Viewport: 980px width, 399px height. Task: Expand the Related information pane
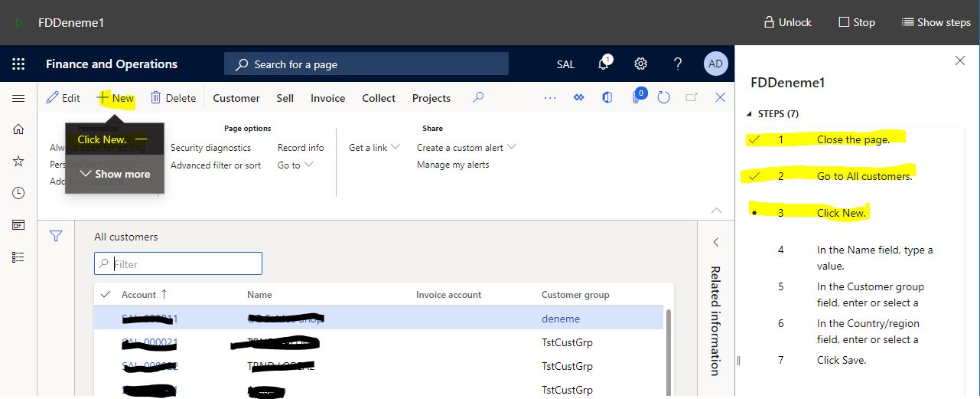(x=716, y=242)
